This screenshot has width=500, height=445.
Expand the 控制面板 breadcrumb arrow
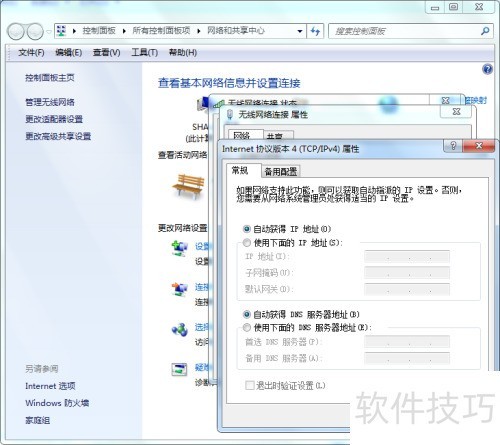[124, 31]
